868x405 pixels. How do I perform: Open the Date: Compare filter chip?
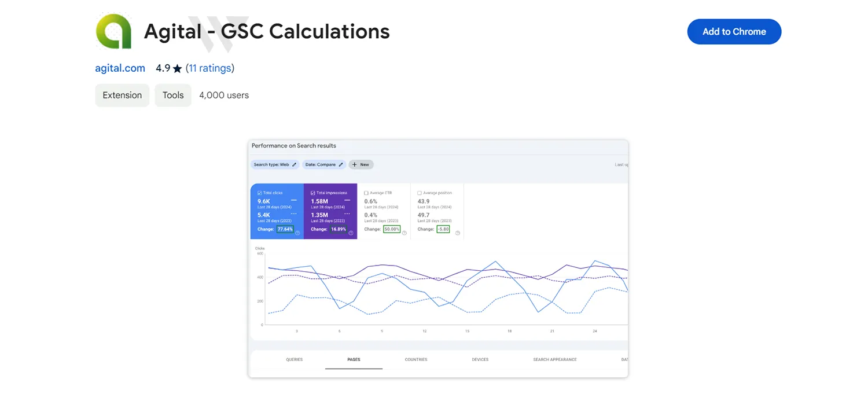click(324, 164)
